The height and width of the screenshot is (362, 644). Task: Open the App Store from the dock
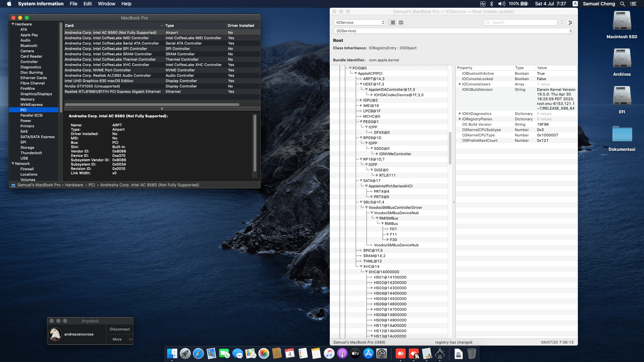pyautogui.click(x=368, y=353)
